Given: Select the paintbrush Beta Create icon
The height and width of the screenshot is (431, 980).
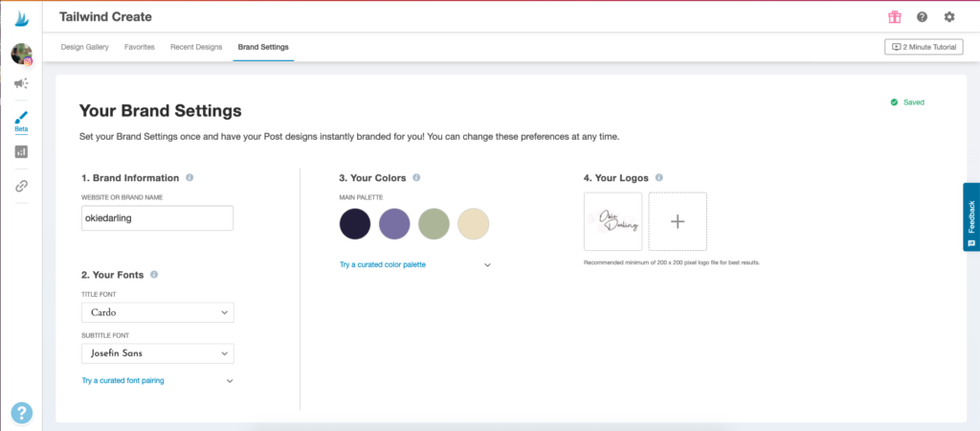Looking at the screenshot, I should 21,120.
